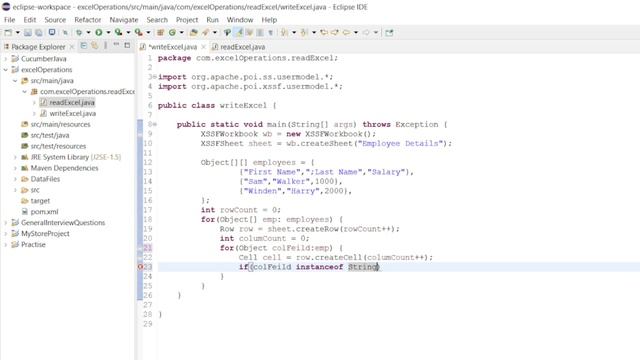
Task: Toggle Link with Editor in Package Explorer
Action: tap(95, 46)
